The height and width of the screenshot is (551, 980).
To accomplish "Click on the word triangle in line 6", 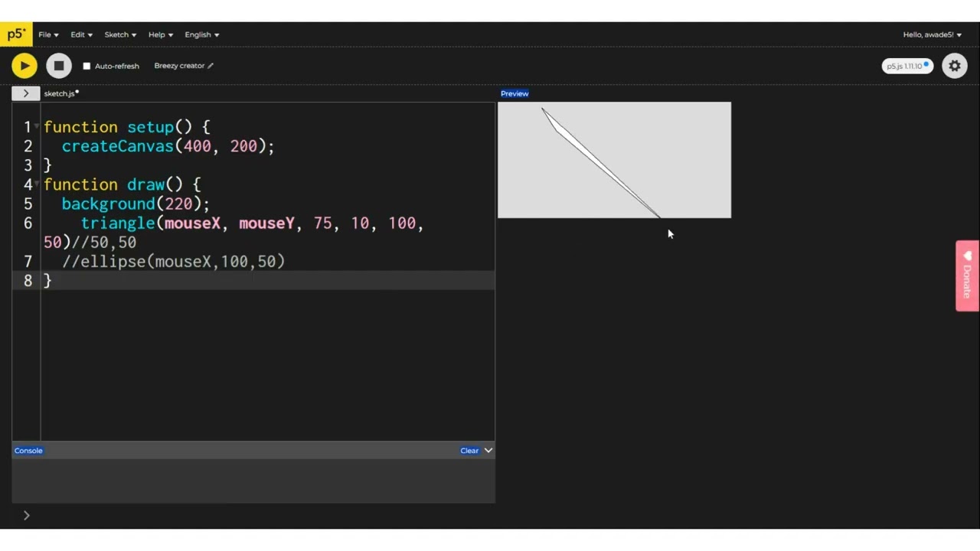I will point(118,223).
